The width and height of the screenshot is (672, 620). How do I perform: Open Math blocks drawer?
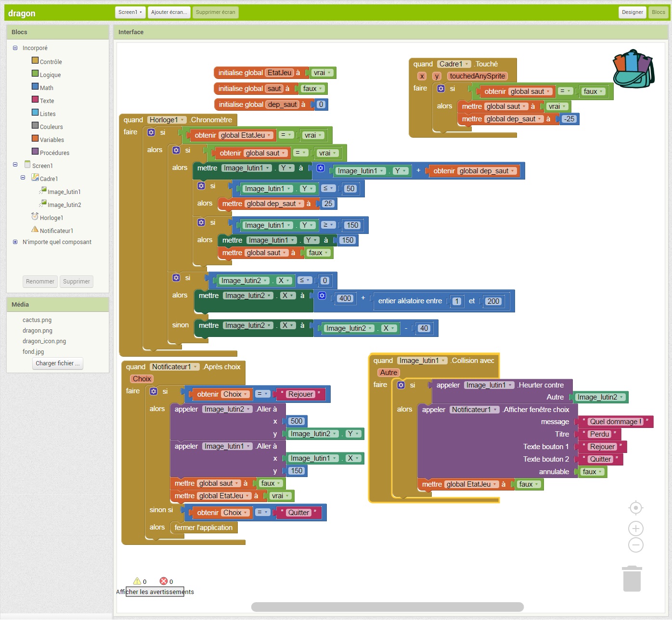point(46,88)
